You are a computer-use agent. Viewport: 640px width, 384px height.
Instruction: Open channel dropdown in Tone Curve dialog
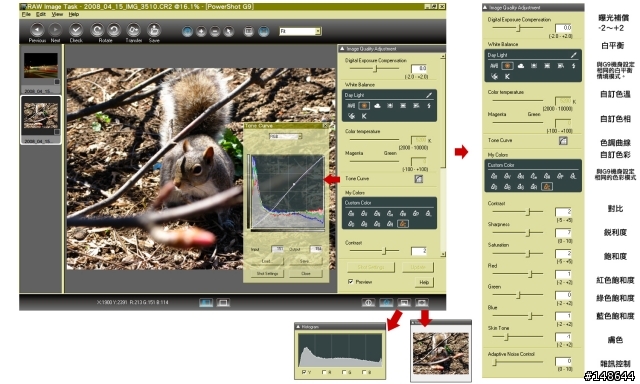point(285,136)
